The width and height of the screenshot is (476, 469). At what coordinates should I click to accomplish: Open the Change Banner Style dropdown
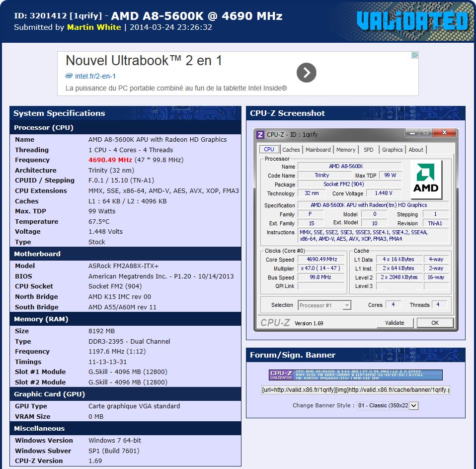pyautogui.click(x=388, y=405)
